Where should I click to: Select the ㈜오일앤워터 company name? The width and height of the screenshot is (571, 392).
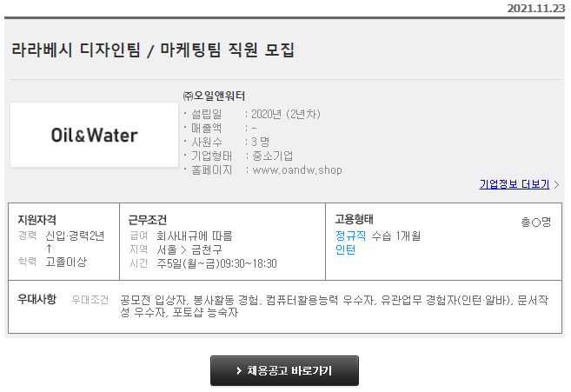pyautogui.click(x=214, y=96)
